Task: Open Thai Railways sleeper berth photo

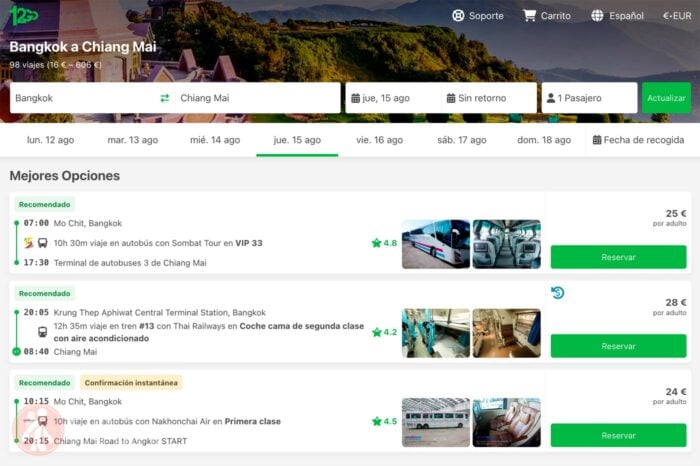Action: 507,333
